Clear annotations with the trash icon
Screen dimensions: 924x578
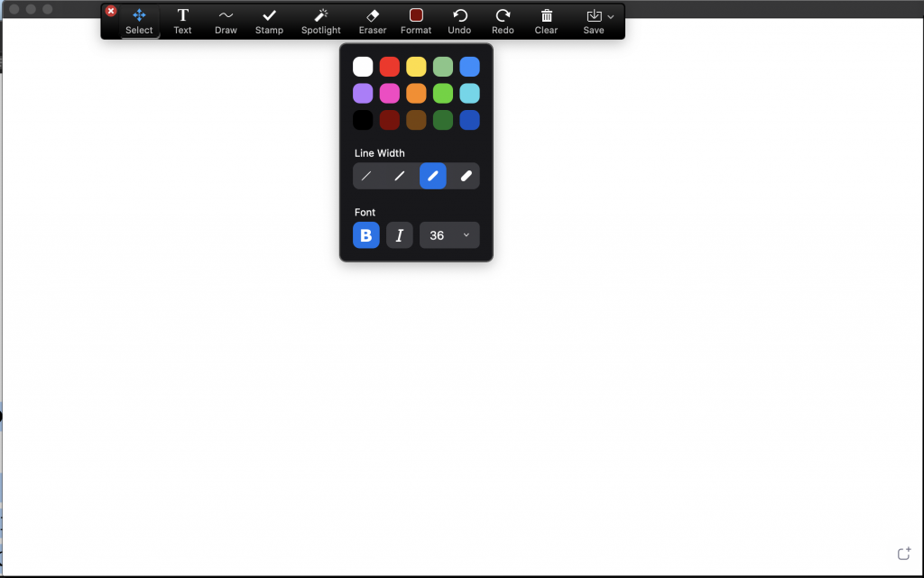click(546, 21)
